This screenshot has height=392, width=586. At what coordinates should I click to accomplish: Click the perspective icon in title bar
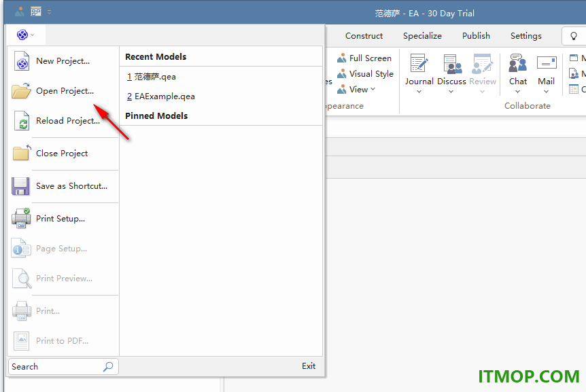pos(20,12)
